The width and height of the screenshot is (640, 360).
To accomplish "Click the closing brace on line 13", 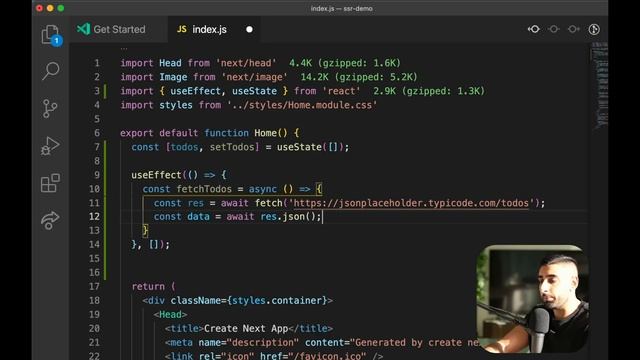I will (145, 231).
